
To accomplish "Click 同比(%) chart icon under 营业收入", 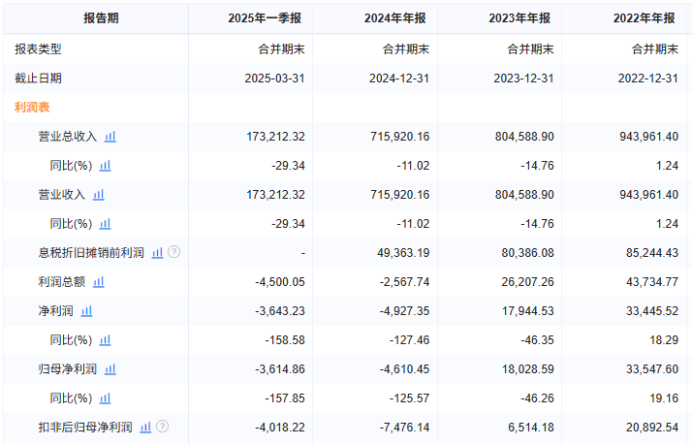I will tap(105, 224).
